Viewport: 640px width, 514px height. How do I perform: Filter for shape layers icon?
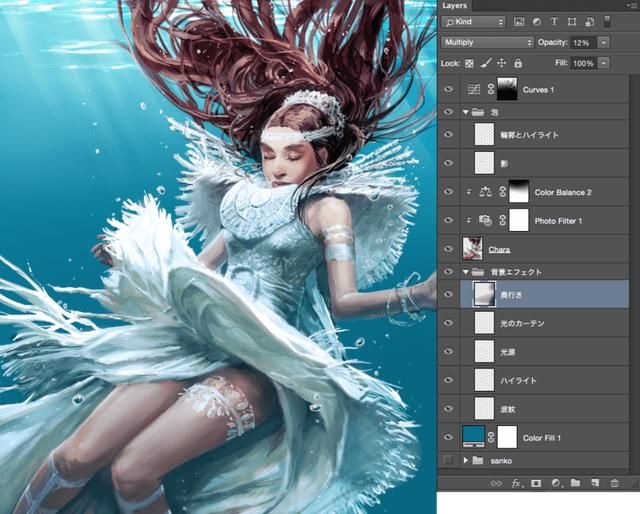click(572, 22)
